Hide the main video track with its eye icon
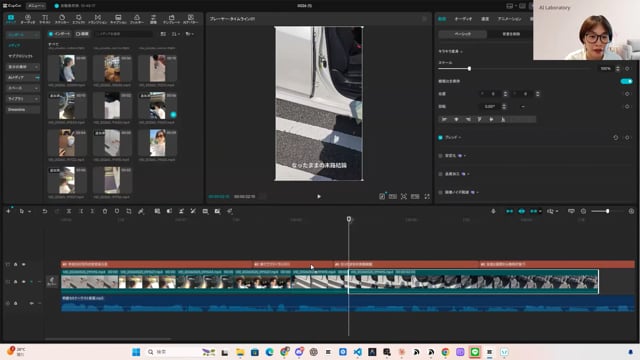The height and width of the screenshot is (360, 640). tap(24, 282)
